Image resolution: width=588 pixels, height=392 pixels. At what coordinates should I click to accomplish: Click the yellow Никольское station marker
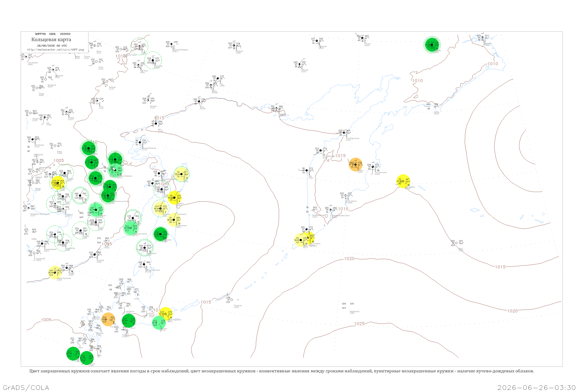403,181
